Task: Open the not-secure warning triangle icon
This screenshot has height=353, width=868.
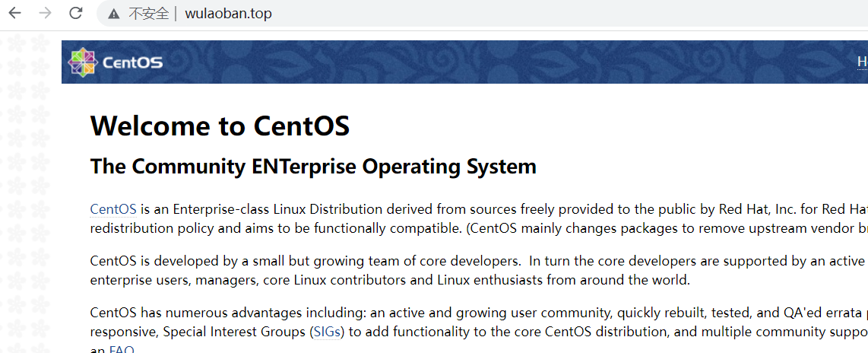Action: pyautogui.click(x=114, y=14)
